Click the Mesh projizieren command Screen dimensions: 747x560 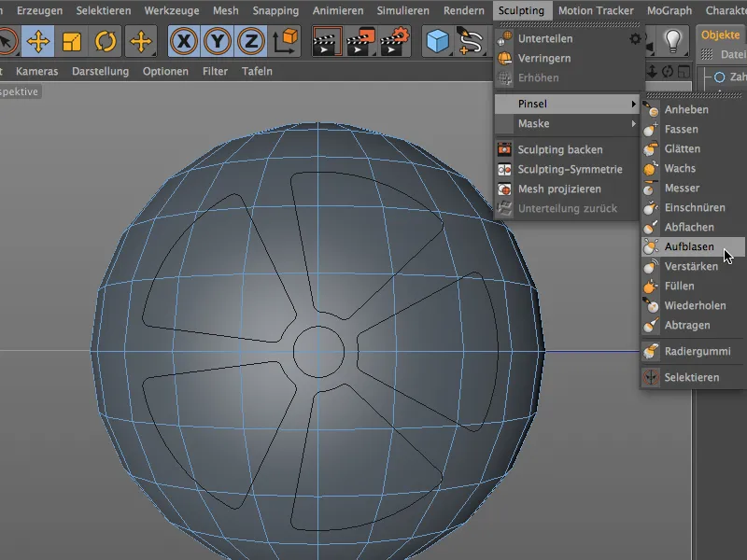[557, 189]
